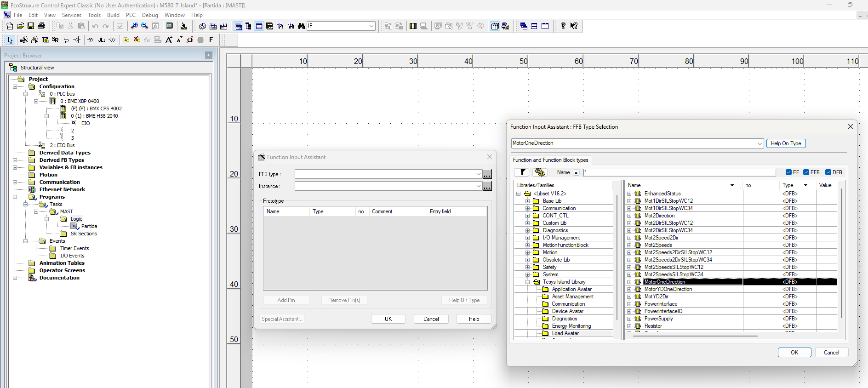Viewport: 868px width, 388px height.
Task: Open the IF search dropdown in the toolbar
Action: (371, 26)
